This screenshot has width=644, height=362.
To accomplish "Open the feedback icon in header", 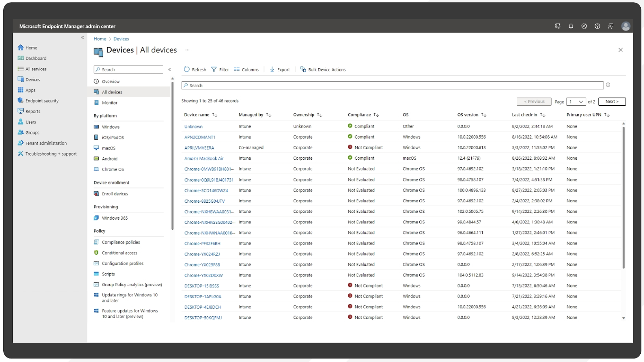I will tap(611, 26).
